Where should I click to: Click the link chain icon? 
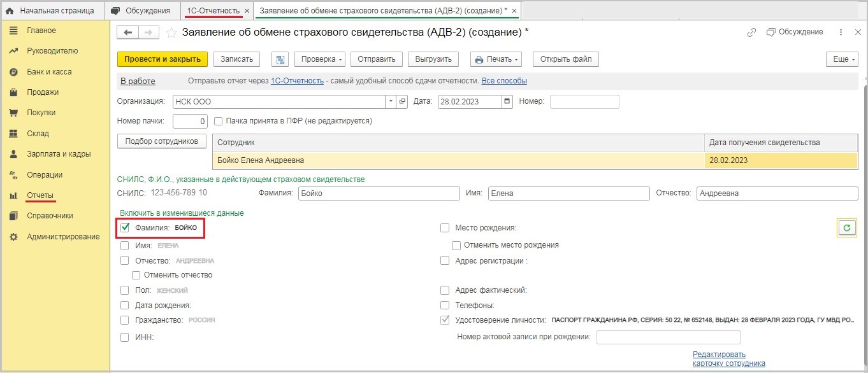pos(751,32)
